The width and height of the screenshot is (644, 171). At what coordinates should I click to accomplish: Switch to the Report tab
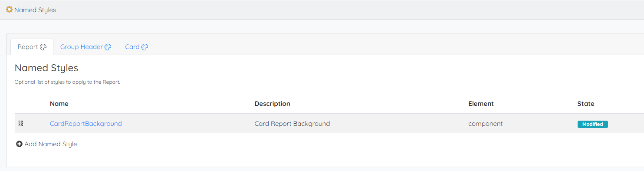coord(32,47)
